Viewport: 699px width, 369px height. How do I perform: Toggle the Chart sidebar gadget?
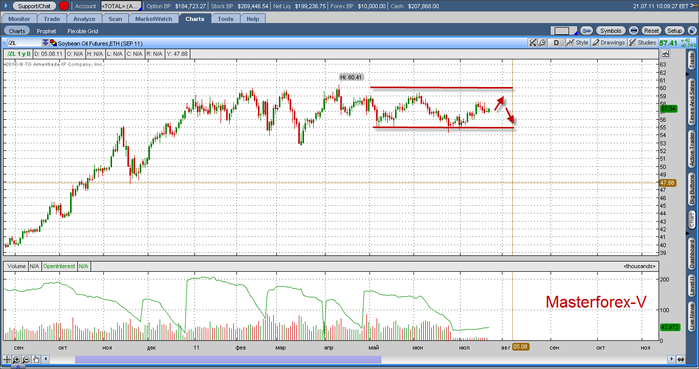tap(691, 220)
